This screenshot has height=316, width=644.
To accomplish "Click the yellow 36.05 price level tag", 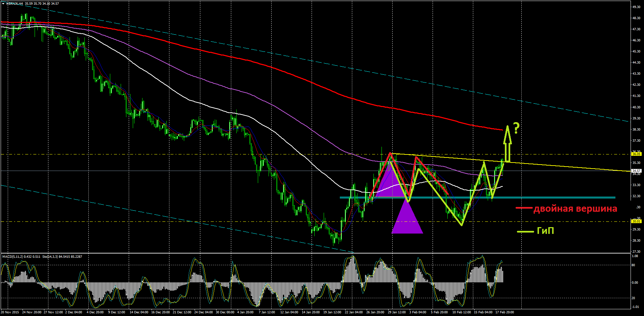I will click(636, 154).
